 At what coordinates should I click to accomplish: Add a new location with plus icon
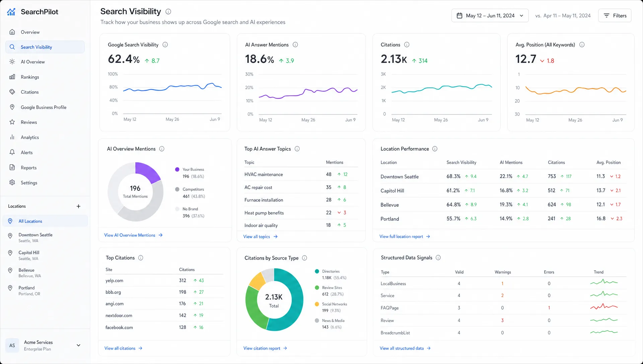pyautogui.click(x=78, y=206)
